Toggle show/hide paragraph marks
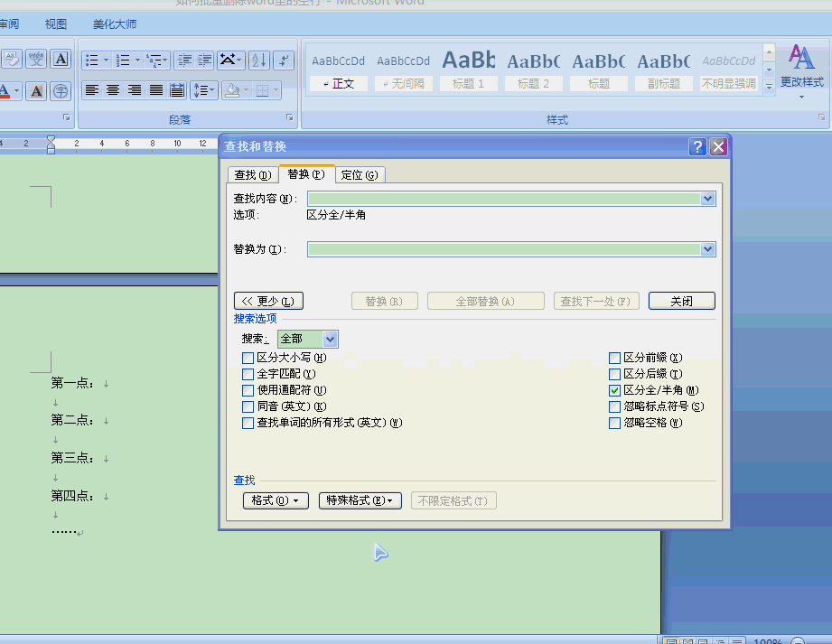The width and height of the screenshot is (832, 644). (284, 60)
